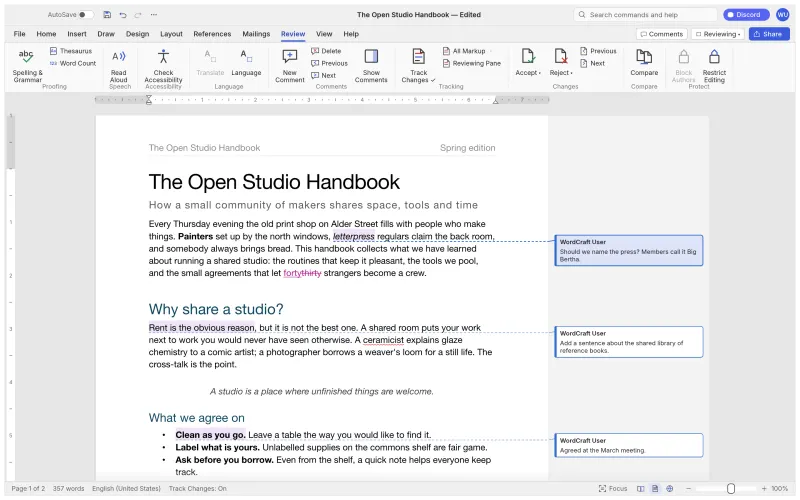Open the Reviewing Pane
The image size is (800, 500).
click(471, 63)
